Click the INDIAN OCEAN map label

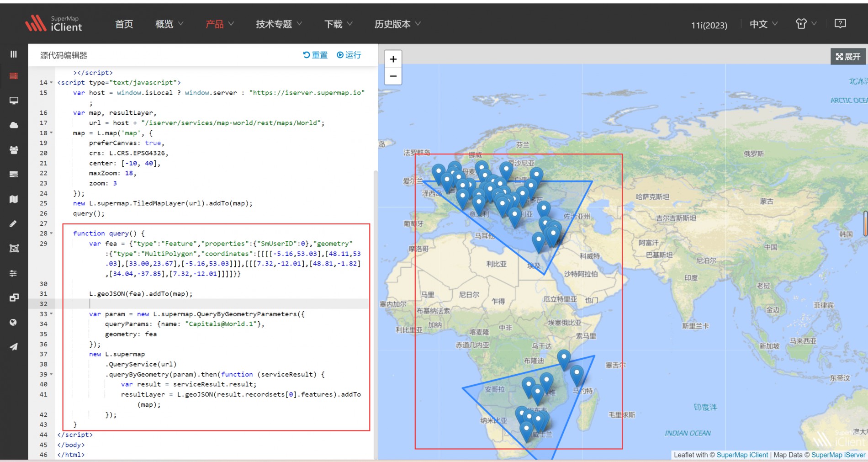[x=688, y=433]
